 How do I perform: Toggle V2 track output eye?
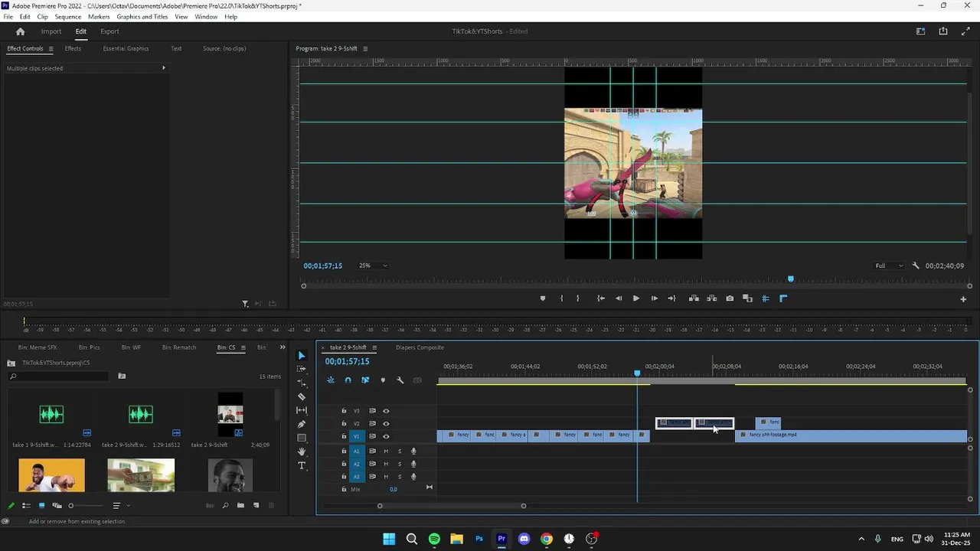(x=386, y=423)
